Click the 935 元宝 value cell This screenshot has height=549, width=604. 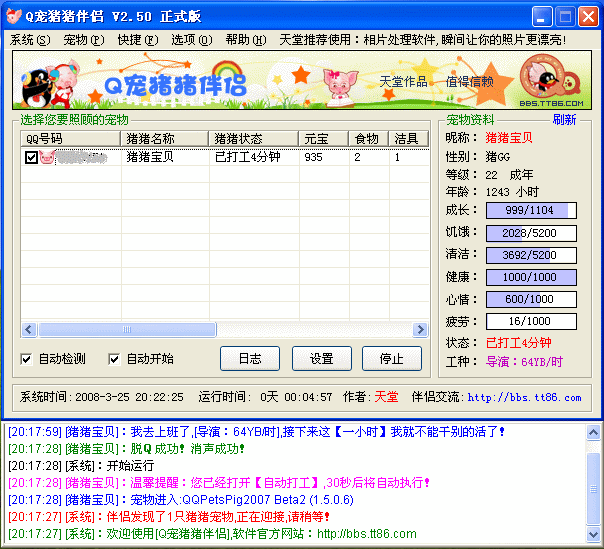tap(313, 157)
